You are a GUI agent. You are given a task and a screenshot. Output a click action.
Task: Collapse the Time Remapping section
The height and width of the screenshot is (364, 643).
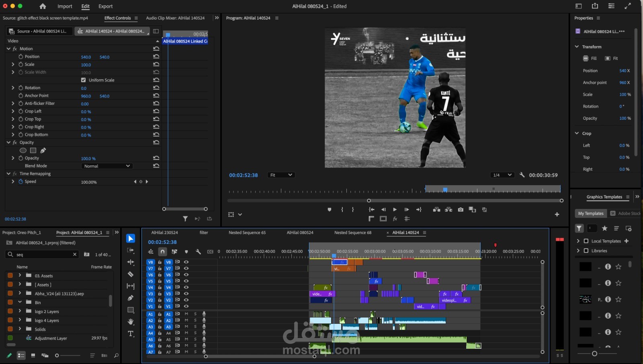pyautogui.click(x=8, y=174)
